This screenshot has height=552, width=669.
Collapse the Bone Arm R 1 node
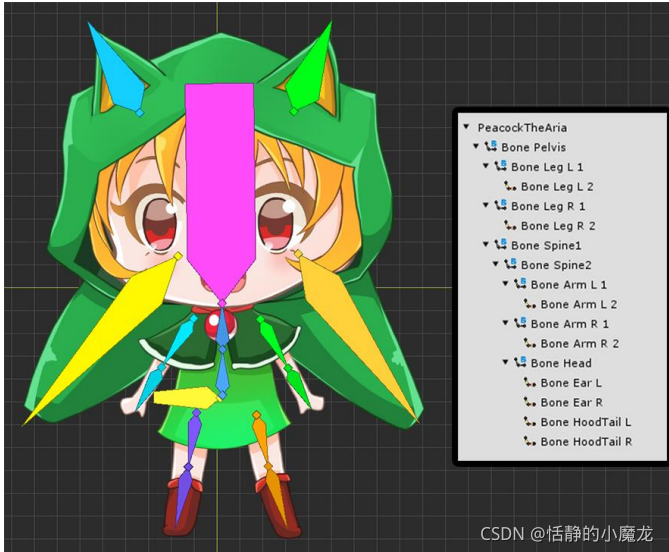click(x=506, y=323)
